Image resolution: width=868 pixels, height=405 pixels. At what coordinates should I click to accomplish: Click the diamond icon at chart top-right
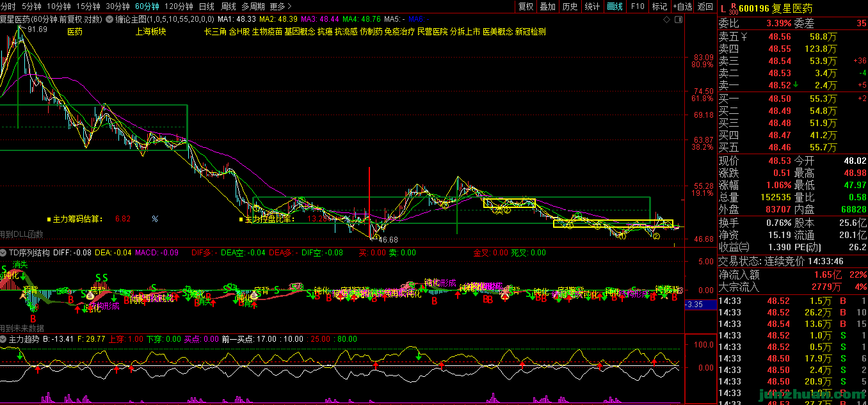(x=666, y=19)
